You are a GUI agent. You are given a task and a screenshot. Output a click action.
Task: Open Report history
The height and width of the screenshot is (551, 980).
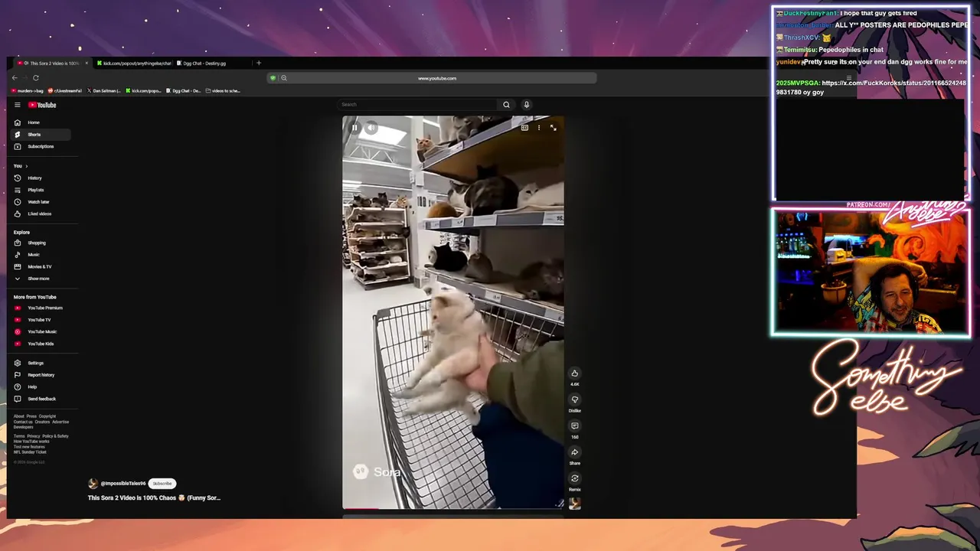tap(41, 375)
